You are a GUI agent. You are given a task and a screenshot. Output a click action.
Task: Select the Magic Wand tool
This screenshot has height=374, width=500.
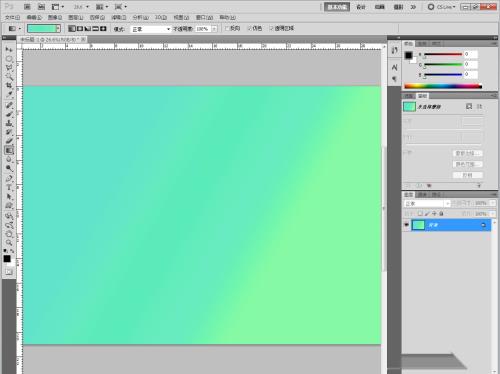tap(9, 77)
